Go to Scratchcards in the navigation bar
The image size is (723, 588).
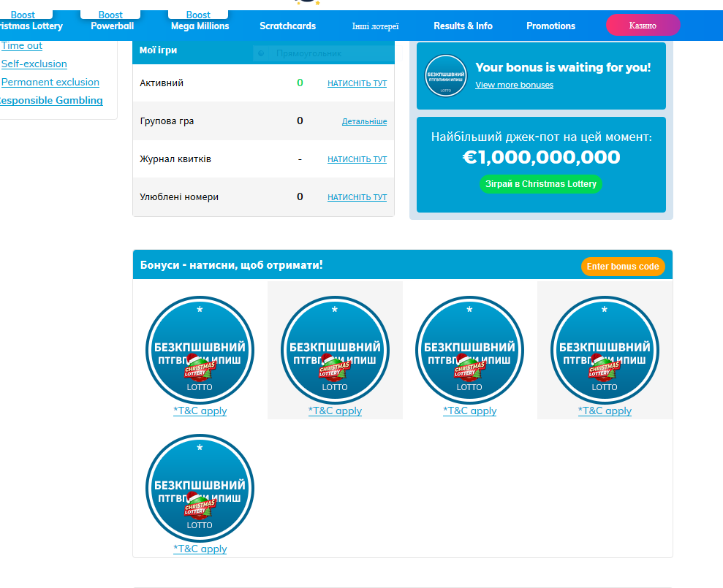pyautogui.click(x=287, y=26)
